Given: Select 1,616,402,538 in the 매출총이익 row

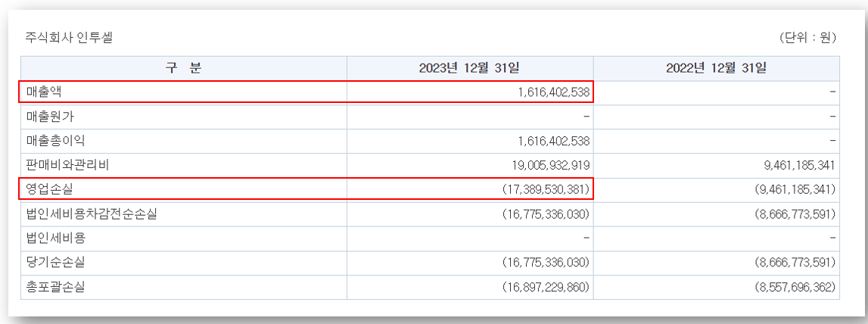Looking at the screenshot, I should (x=554, y=142).
